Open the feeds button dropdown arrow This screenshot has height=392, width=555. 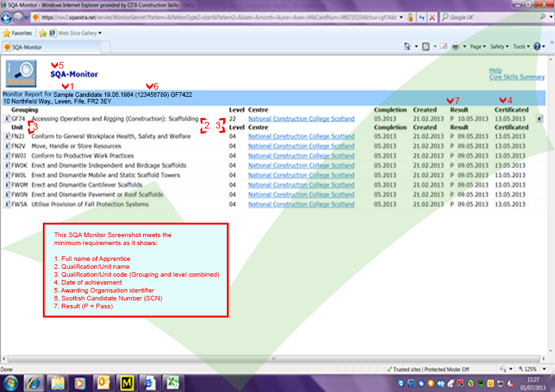point(435,46)
